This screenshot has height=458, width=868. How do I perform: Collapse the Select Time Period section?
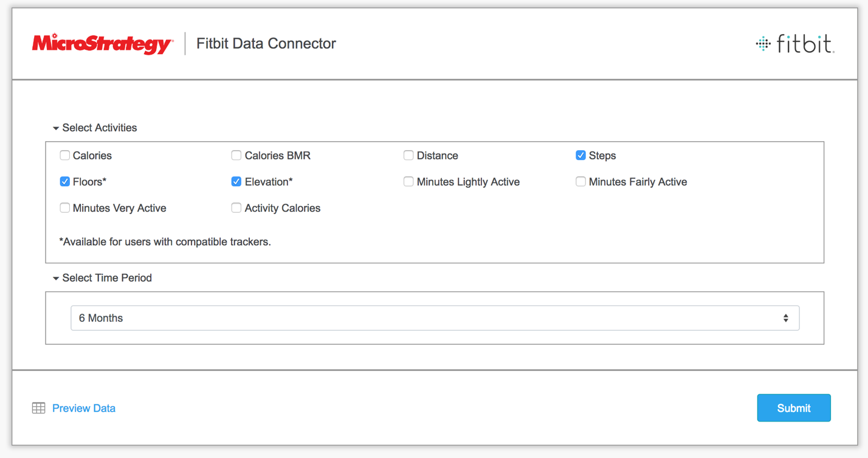(56, 279)
